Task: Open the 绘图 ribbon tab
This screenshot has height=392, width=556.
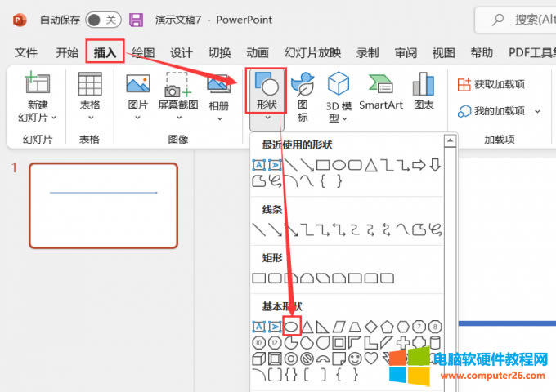Action: tap(143, 52)
